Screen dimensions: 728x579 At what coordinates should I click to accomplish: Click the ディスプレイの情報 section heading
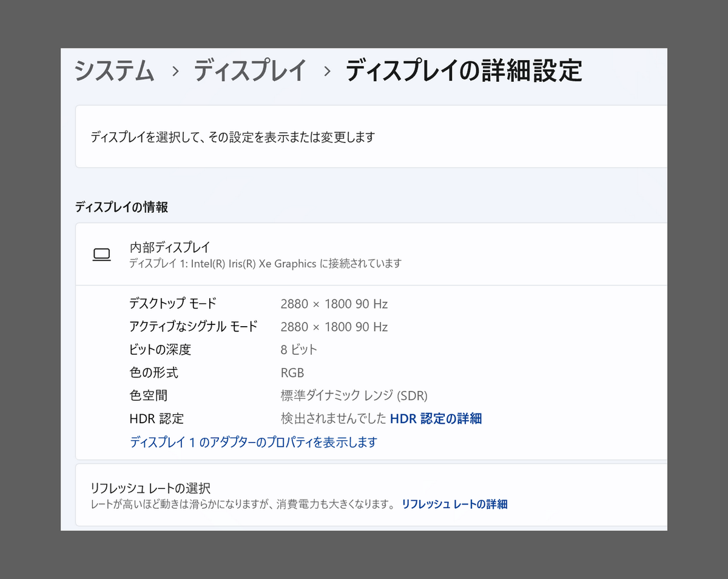tap(121, 207)
